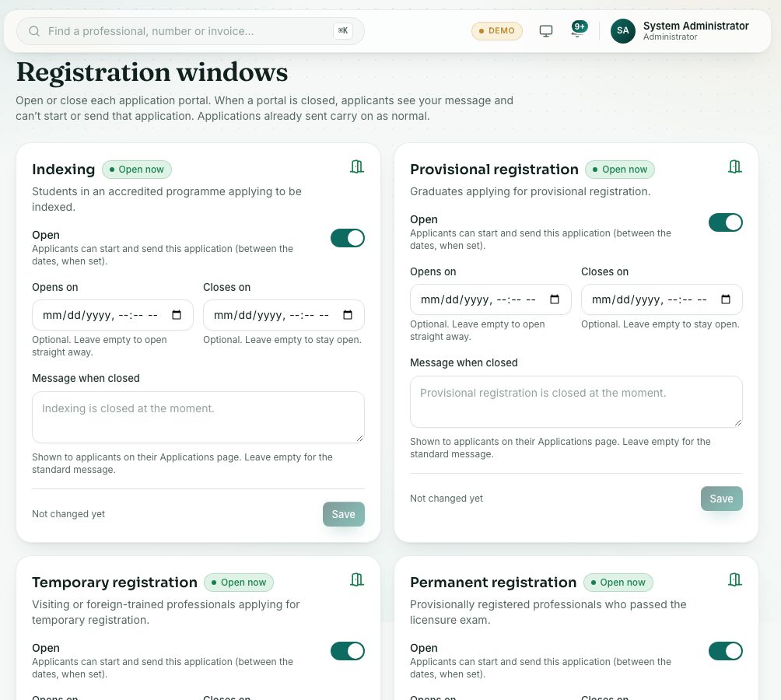Open calendar picker for Provisional Closes on
Image resolution: width=781 pixels, height=700 pixels.
pyautogui.click(x=726, y=299)
